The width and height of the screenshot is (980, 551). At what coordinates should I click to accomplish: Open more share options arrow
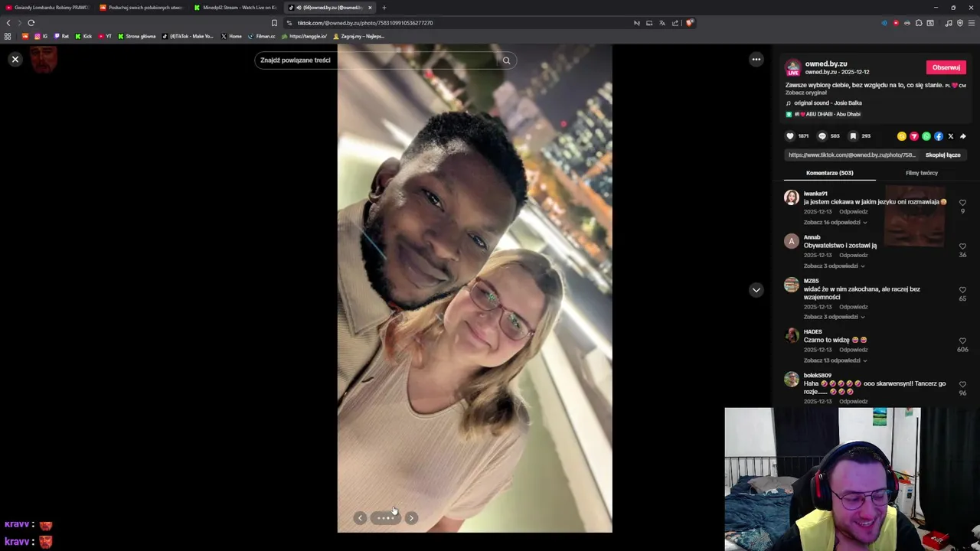963,136
